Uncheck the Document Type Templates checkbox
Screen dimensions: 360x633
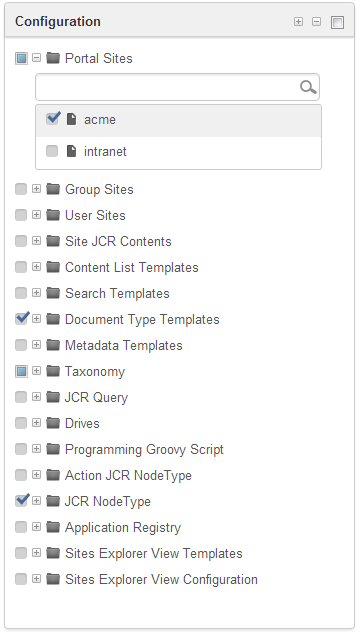[x=22, y=319]
